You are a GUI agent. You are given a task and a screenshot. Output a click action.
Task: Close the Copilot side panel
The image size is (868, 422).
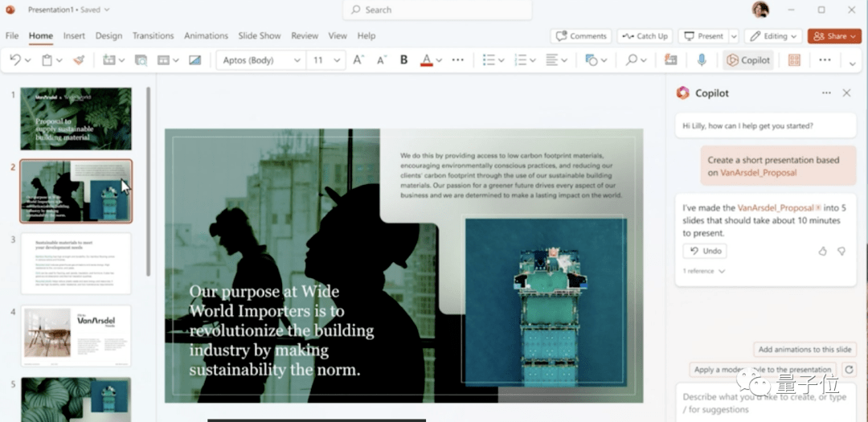point(846,93)
